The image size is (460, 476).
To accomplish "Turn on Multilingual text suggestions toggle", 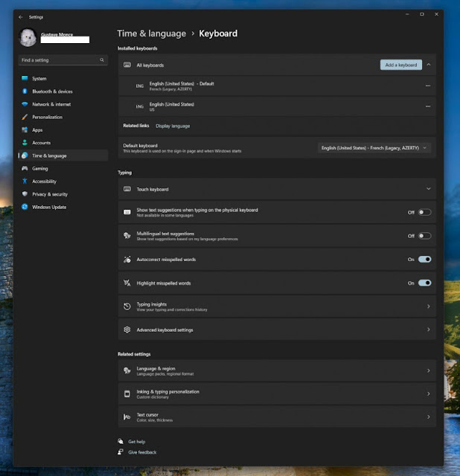I will (x=424, y=236).
